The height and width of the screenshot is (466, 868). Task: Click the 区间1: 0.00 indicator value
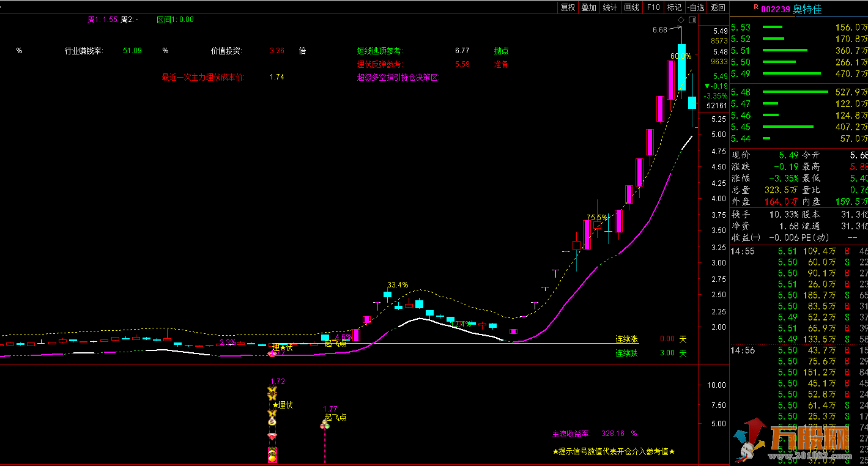(175, 20)
